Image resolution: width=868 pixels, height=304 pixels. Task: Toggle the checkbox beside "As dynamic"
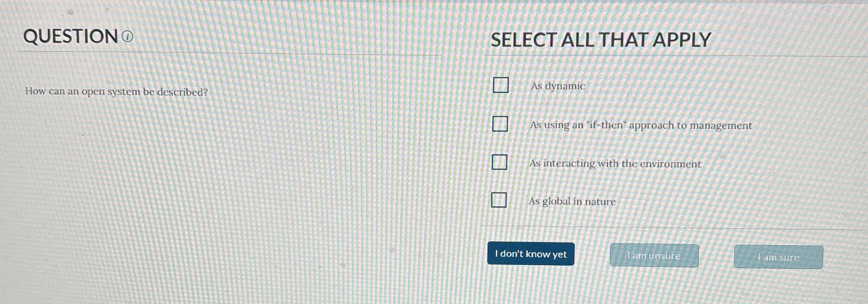(x=501, y=86)
